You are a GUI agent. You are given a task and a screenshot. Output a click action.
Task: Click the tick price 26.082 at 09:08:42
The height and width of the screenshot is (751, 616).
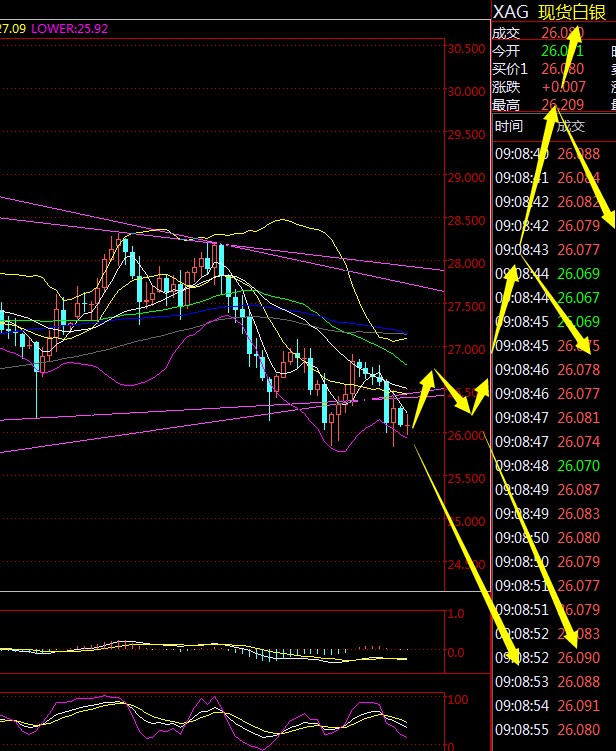579,202
